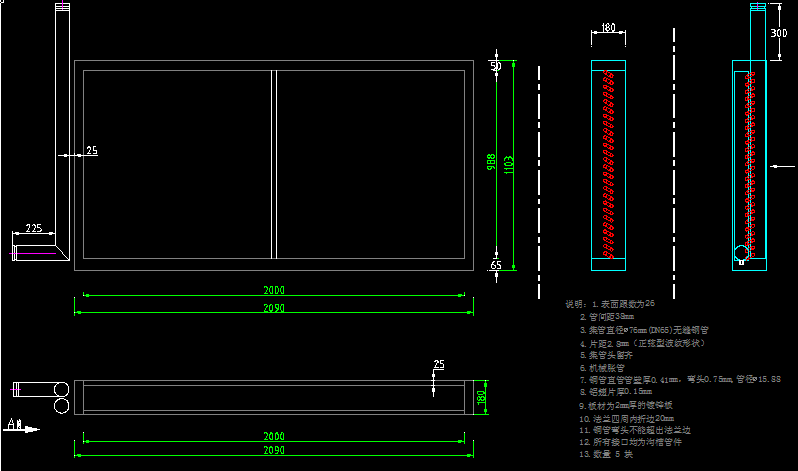Click the vertical 918 dimension text
Viewport: 798px width, 471px height.
point(491,161)
